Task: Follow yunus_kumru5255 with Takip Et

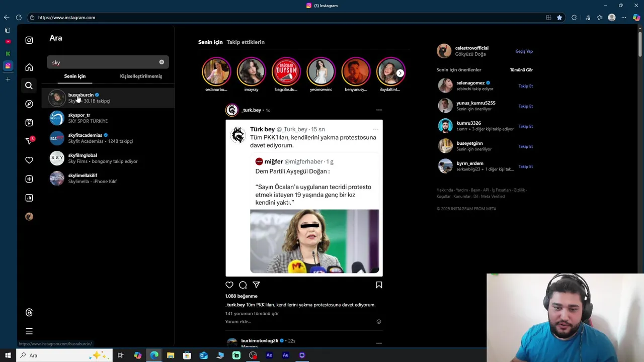Action: click(x=526, y=106)
